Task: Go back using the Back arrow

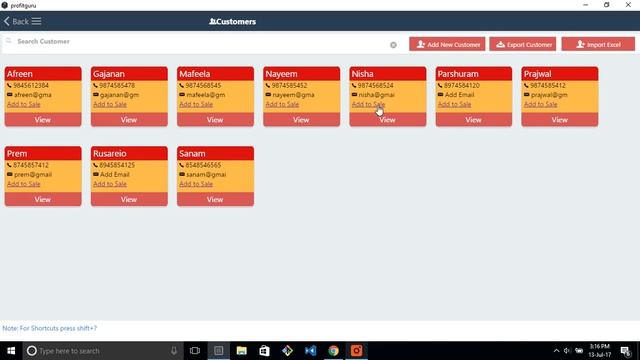Action: (x=16, y=21)
